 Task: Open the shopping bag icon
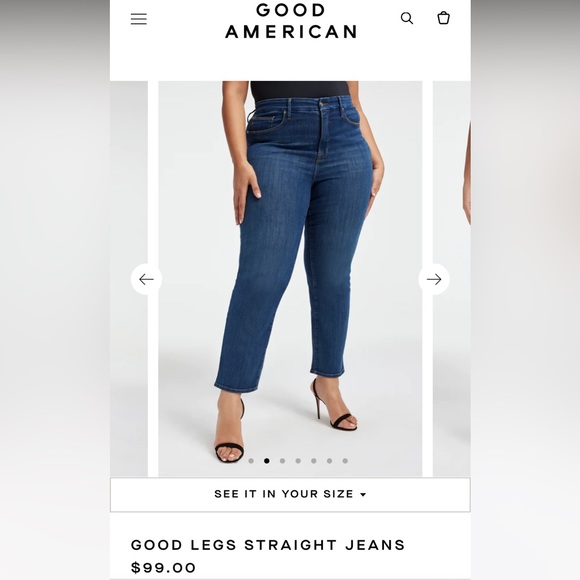pyautogui.click(x=443, y=18)
